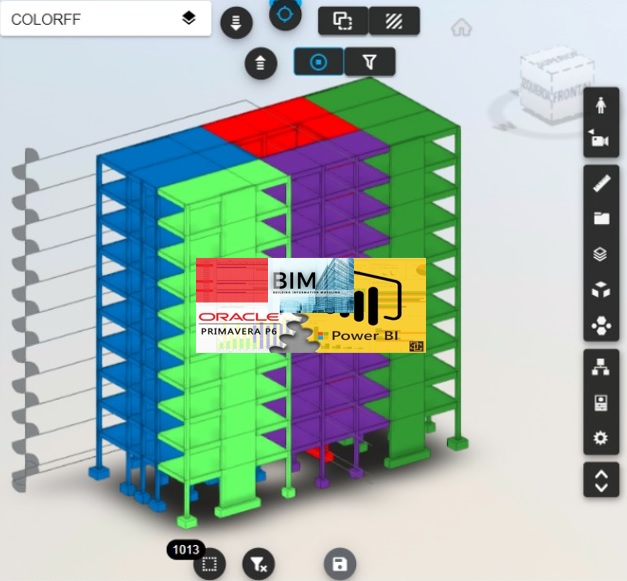Click the exploded cube model icon
The height and width of the screenshot is (581, 627).
point(601,290)
